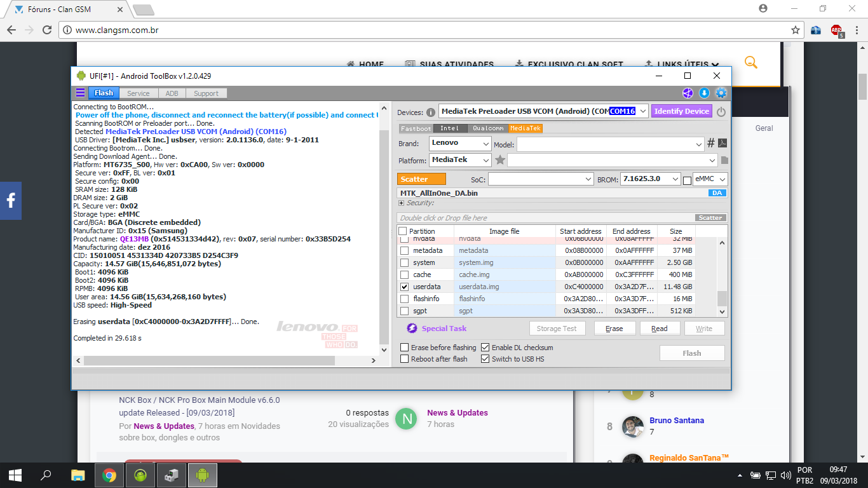The width and height of the screenshot is (868, 488).
Task: Open the Bruno Santana profile link
Action: pos(677,420)
